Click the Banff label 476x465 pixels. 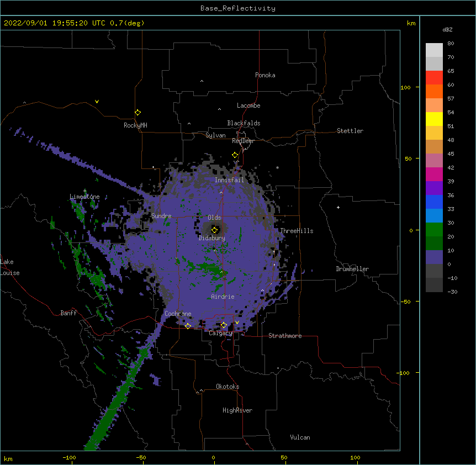(x=68, y=313)
